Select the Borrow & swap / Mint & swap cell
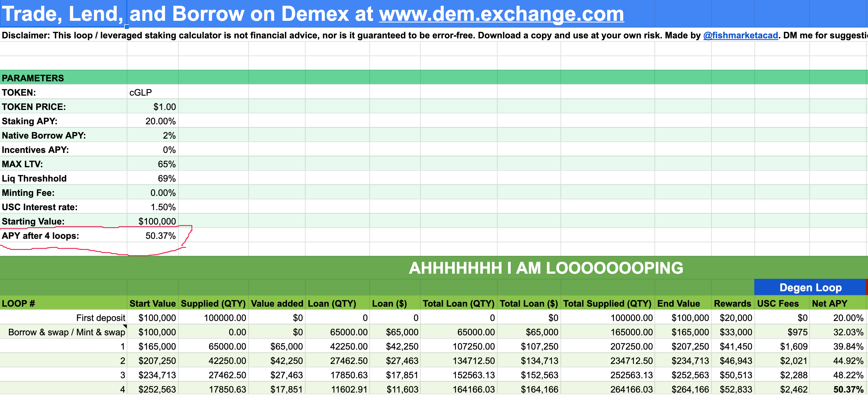This screenshot has width=868, height=395. coord(63,332)
